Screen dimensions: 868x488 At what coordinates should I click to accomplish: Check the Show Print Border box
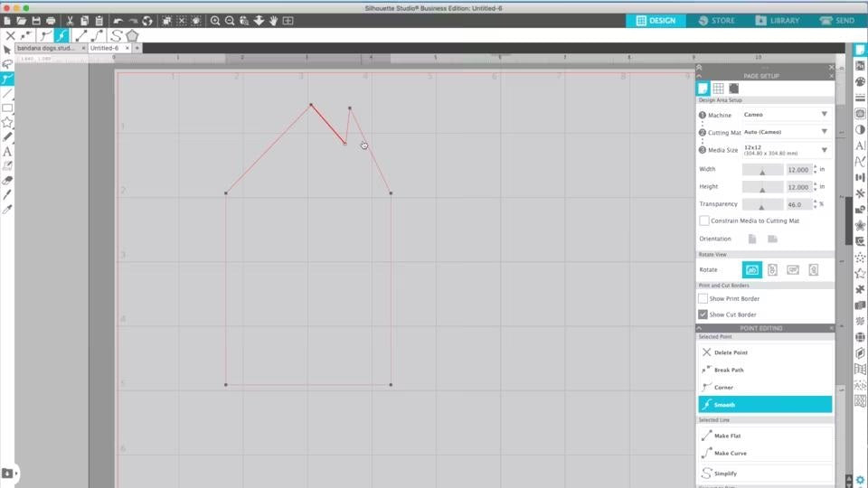703,298
